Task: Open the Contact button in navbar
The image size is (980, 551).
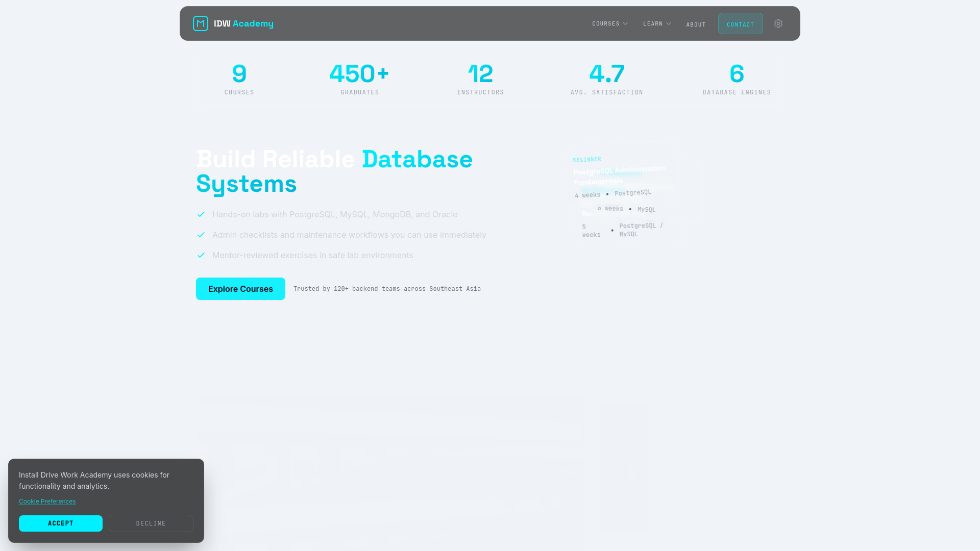Action: tap(741, 23)
